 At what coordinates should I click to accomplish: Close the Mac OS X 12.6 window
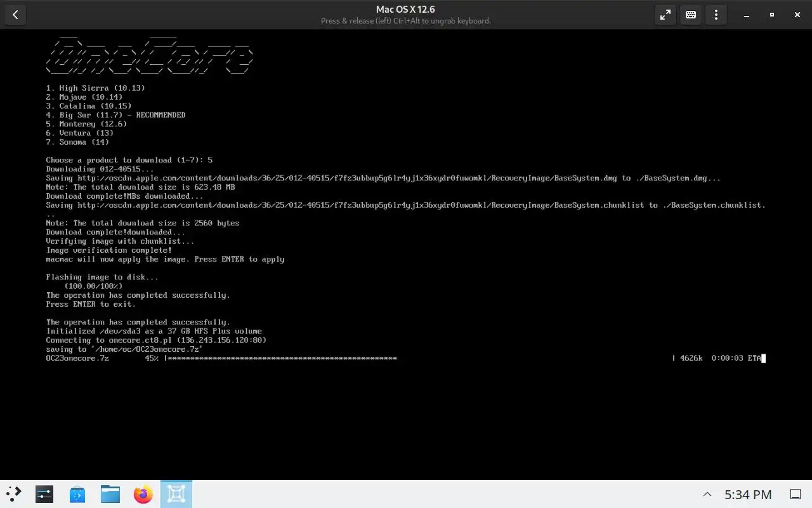797,15
